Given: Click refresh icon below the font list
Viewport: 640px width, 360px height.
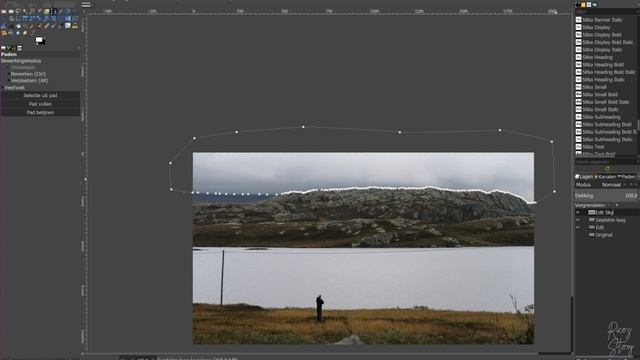Looking at the screenshot, I should 607,169.
